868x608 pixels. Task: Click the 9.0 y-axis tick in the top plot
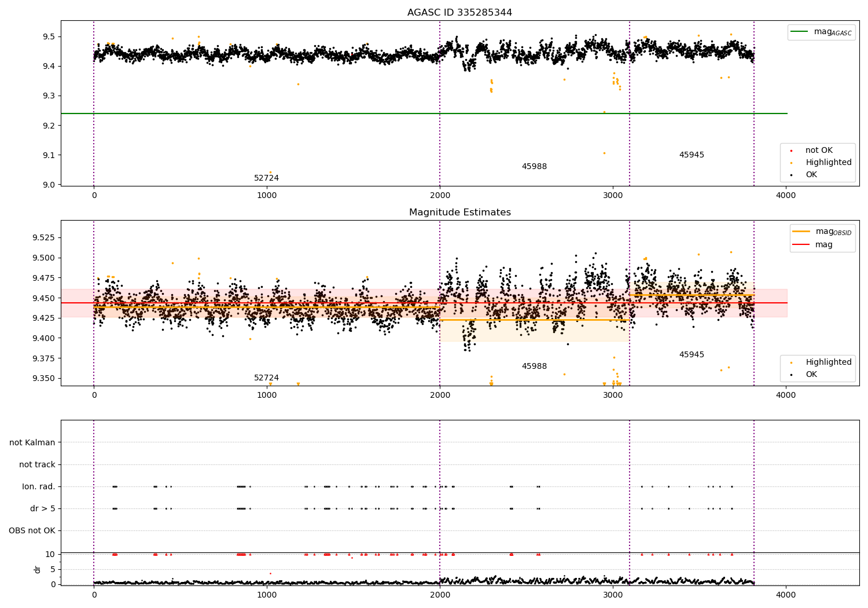click(x=49, y=185)
